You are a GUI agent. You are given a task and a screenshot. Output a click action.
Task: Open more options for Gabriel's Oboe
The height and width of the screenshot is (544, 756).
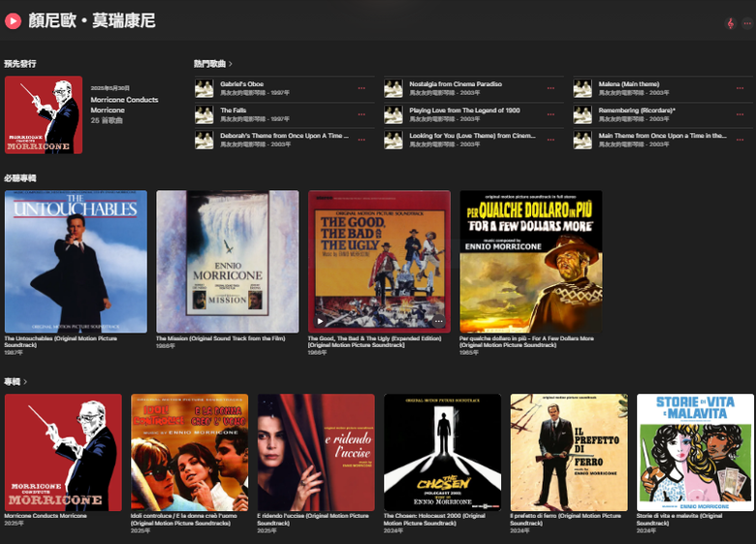tap(362, 88)
